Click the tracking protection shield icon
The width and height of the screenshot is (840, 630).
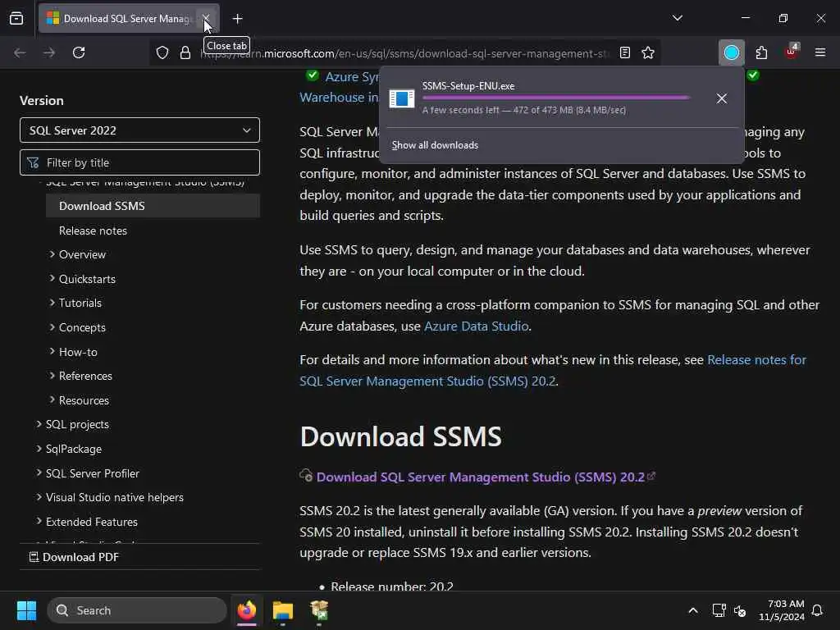pos(162,52)
